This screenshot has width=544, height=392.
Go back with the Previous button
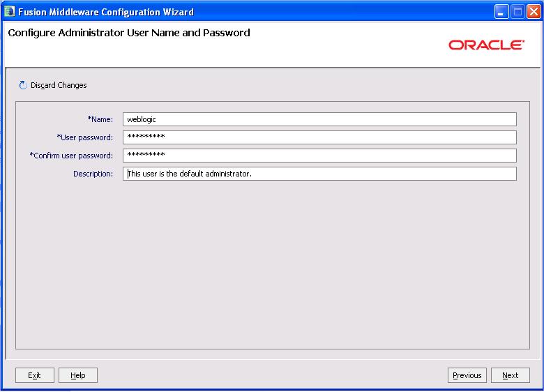467,375
